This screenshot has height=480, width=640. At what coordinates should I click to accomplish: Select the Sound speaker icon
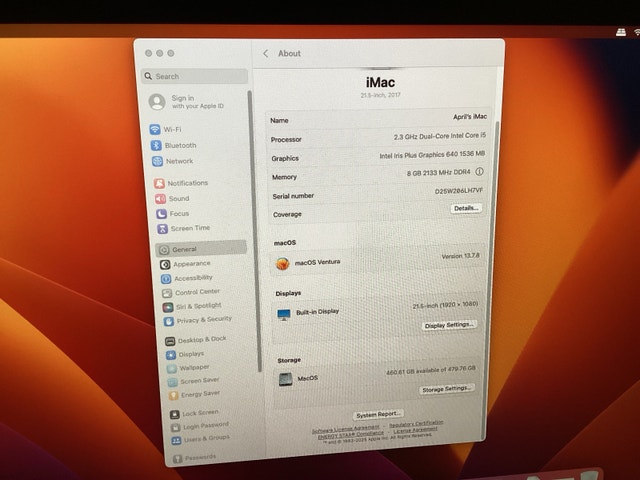160,199
